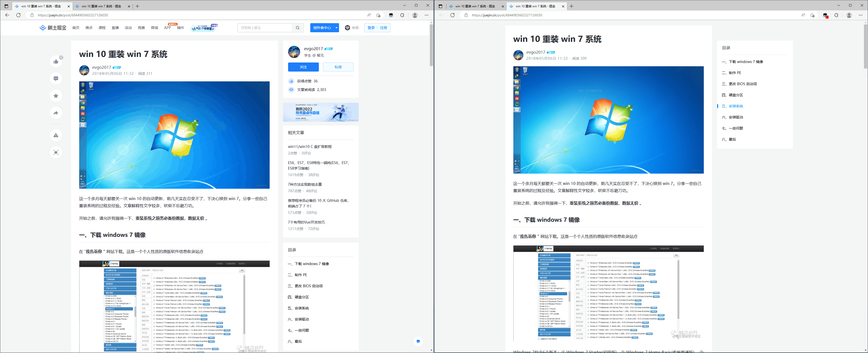Open the 课程 nav item

[x=102, y=28]
